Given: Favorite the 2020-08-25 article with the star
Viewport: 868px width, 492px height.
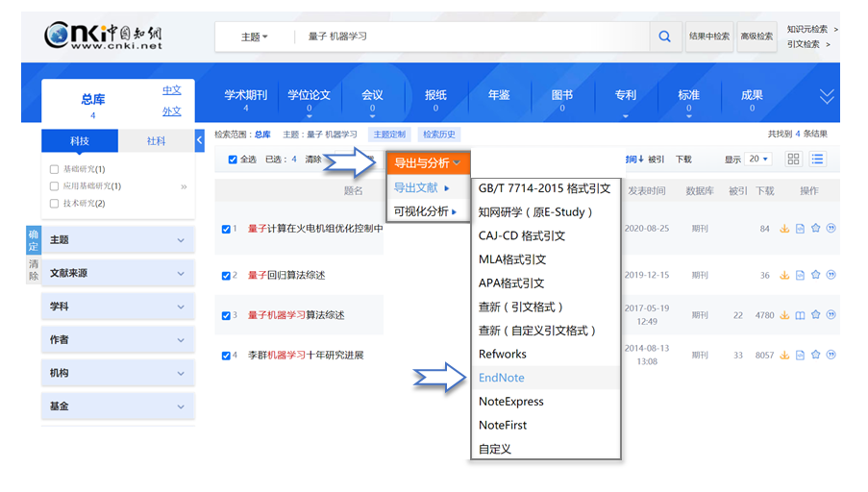Looking at the screenshot, I should [x=815, y=228].
